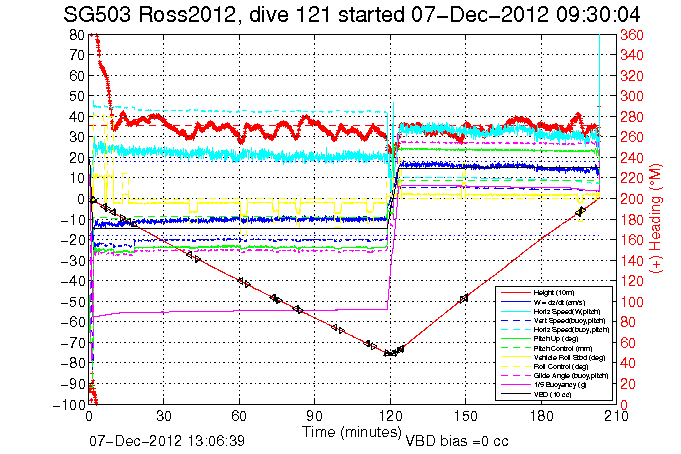The image size is (681, 454).
Task: Select the 'Pitch Up (deg)' legend entry
Action: (556, 339)
